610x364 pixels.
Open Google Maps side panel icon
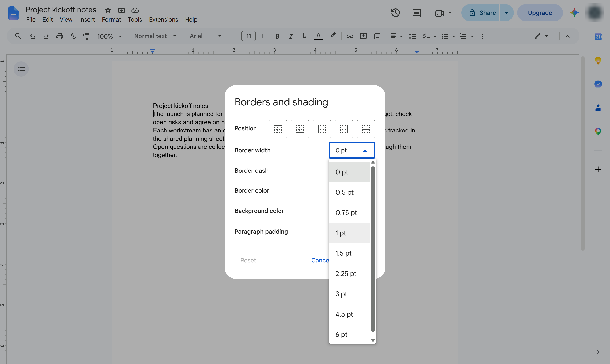pos(598,132)
